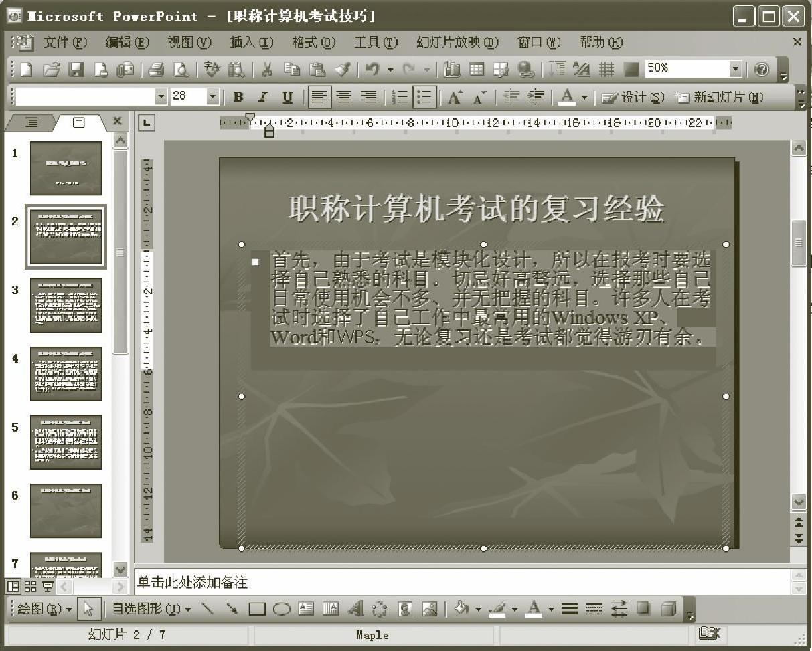Click the Paste clipboard icon
The image size is (812, 651).
317,69
